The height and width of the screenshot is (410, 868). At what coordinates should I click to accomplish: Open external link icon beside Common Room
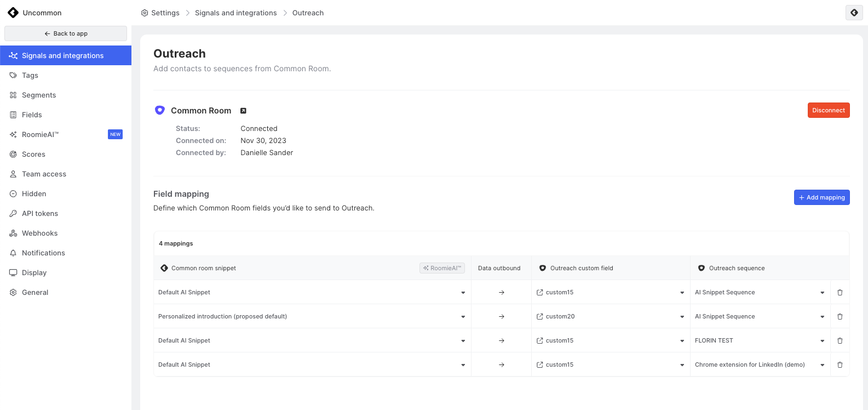243,111
